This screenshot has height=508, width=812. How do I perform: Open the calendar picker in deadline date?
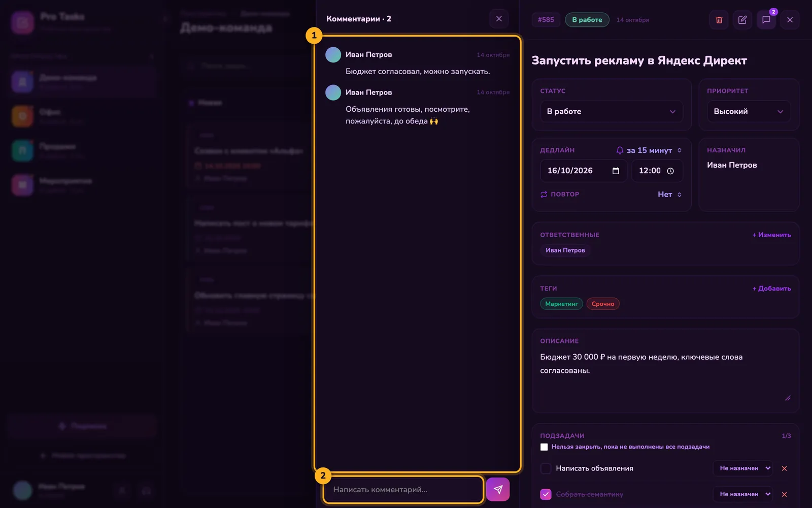coord(616,171)
